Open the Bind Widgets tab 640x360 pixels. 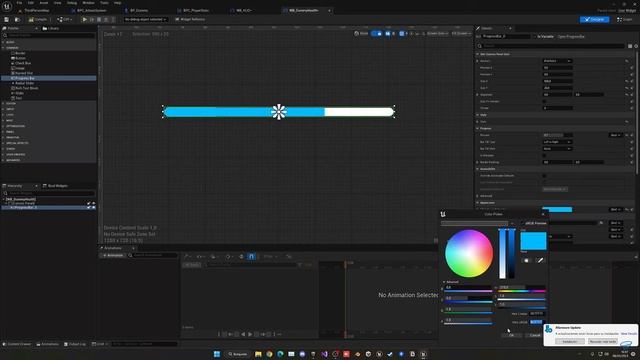coord(55,186)
